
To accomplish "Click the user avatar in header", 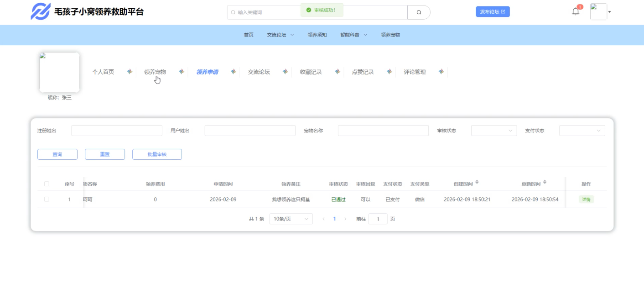I will click(x=598, y=12).
